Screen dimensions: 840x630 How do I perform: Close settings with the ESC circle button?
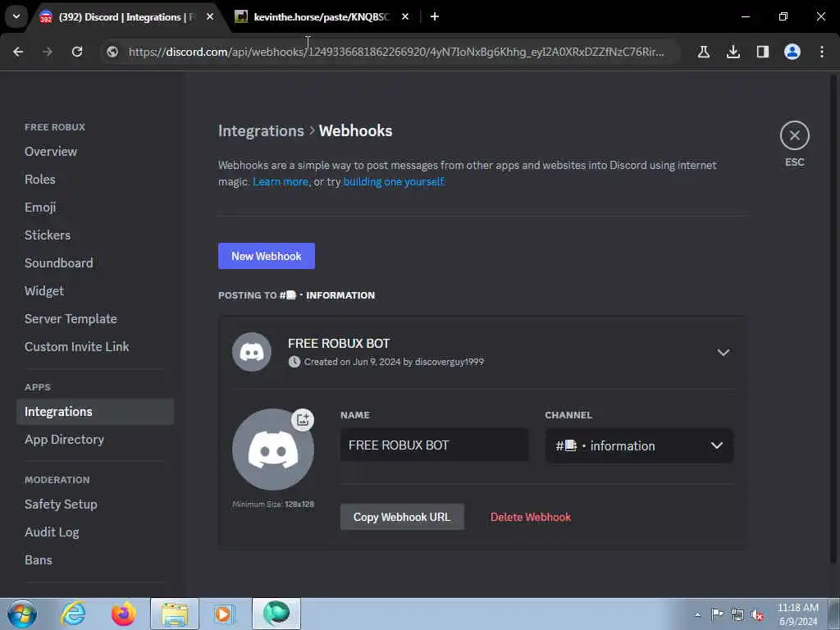pyautogui.click(x=794, y=135)
